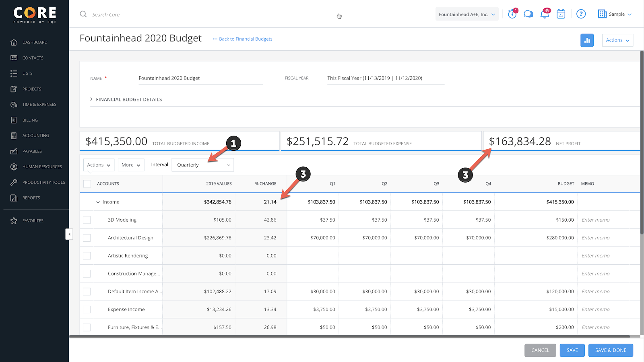Open the timer icon with badge
The height and width of the screenshot is (362, 644).
pos(512,14)
